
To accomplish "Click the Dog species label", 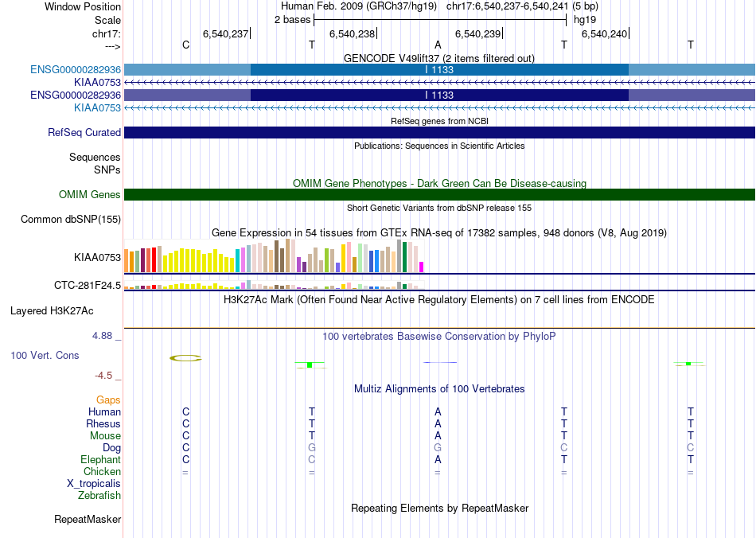I will 111,448.
